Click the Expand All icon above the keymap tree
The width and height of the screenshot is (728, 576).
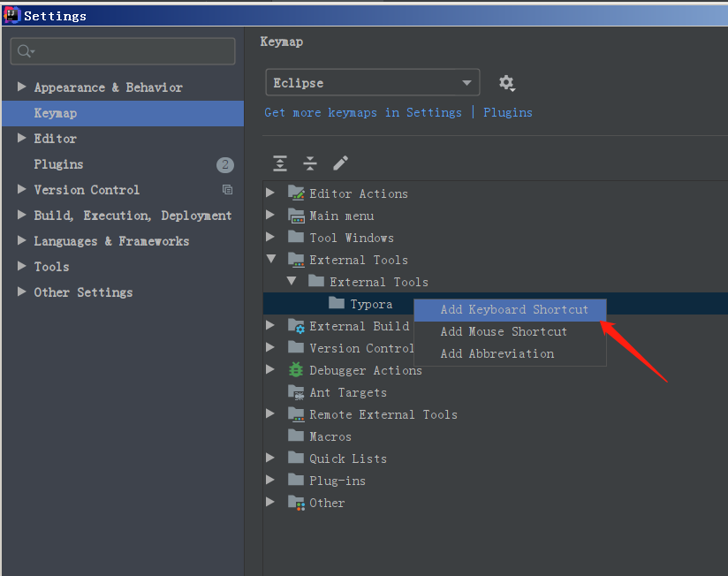(280, 164)
